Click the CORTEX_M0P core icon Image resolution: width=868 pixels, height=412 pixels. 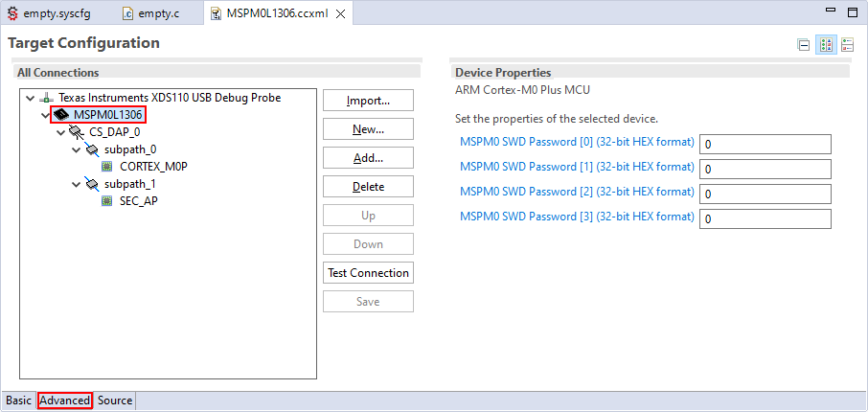click(107, 167)
